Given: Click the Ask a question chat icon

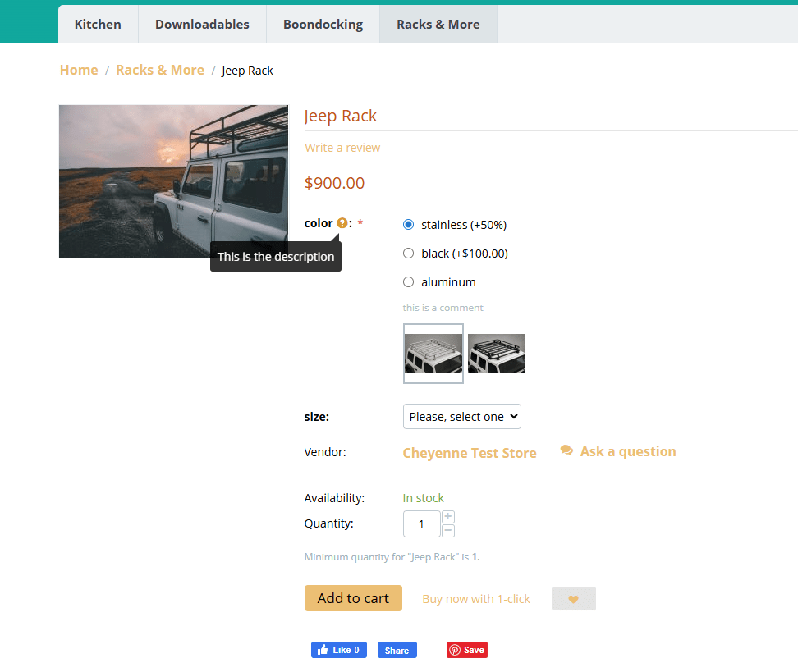Looking at the screenshot, I should [x=566, y=450].
